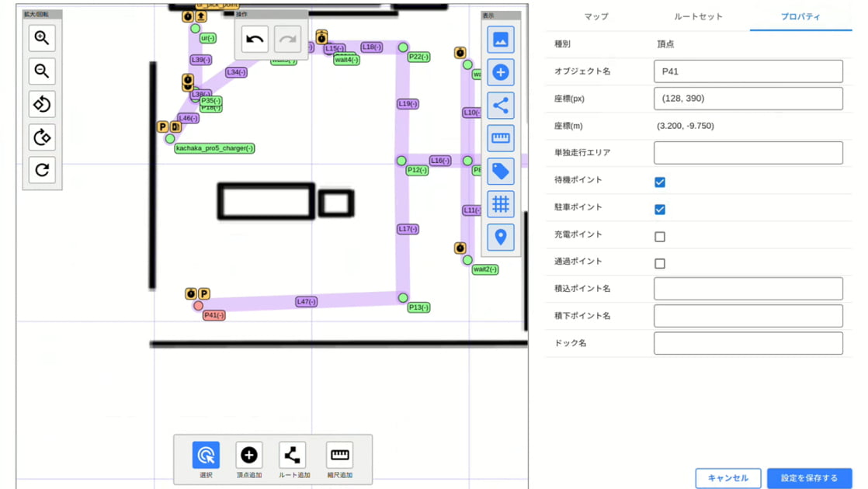
Task: Uncheck the 待機ポイント checkbox
Action: click(660, 182)
